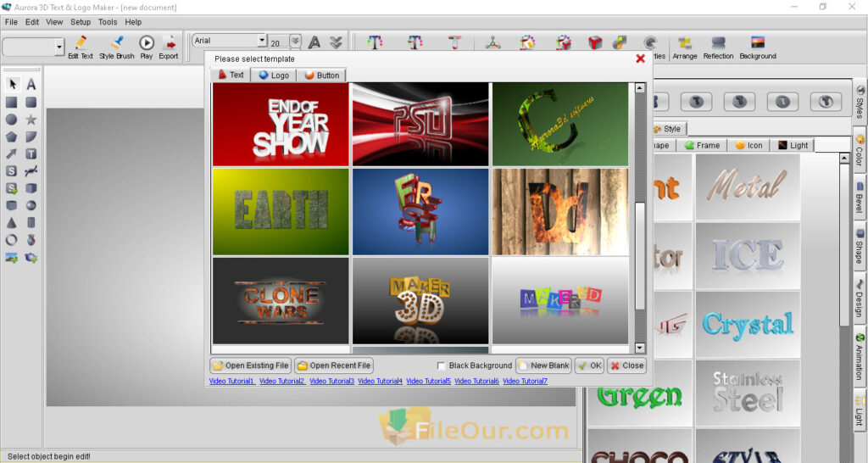The width and height of the screenshot is (868, 463).
Task: Expand the font size 20 dropdown
Action: (296, 41)
